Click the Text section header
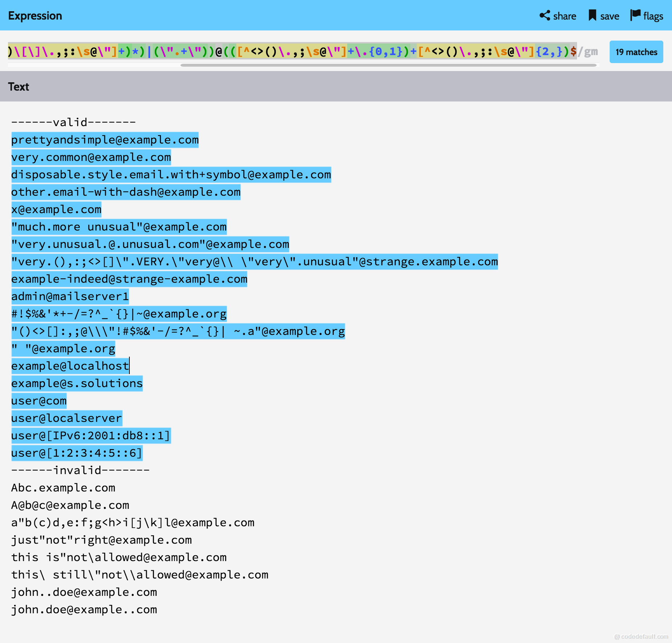 [x=18, y=87]
